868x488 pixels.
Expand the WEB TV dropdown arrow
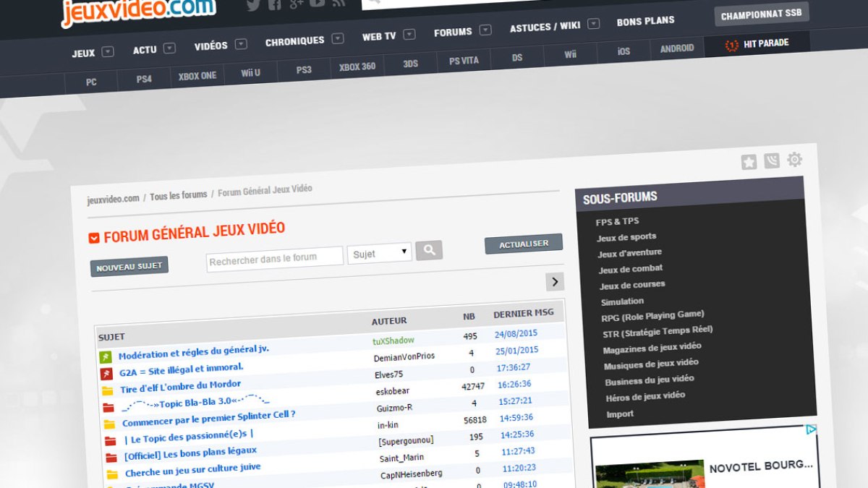(409, 34)
